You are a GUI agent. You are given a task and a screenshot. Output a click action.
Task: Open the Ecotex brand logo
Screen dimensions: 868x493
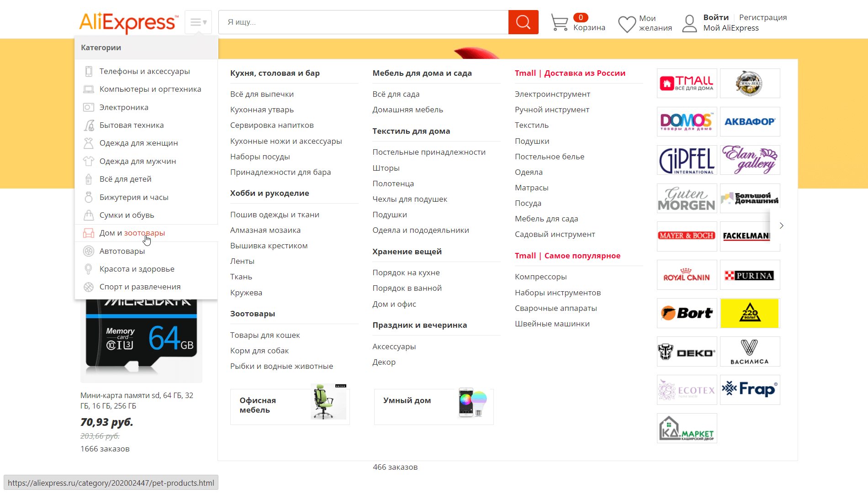pyautogui.click(x=687, y=390)
